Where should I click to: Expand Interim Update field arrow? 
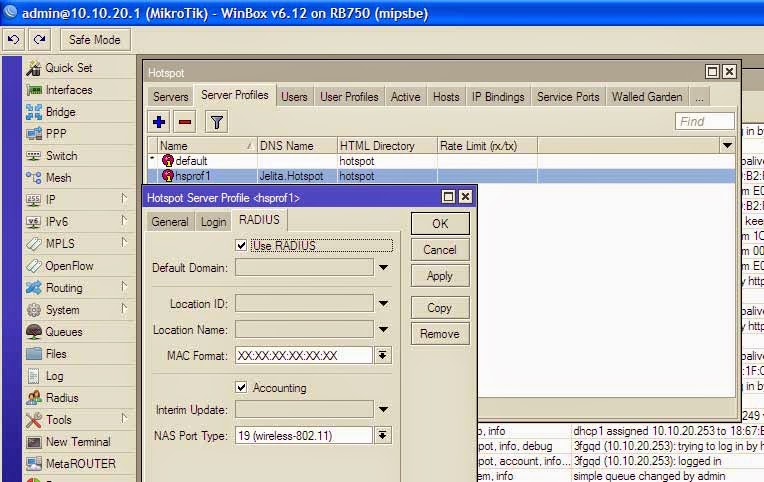coord(383,409)
